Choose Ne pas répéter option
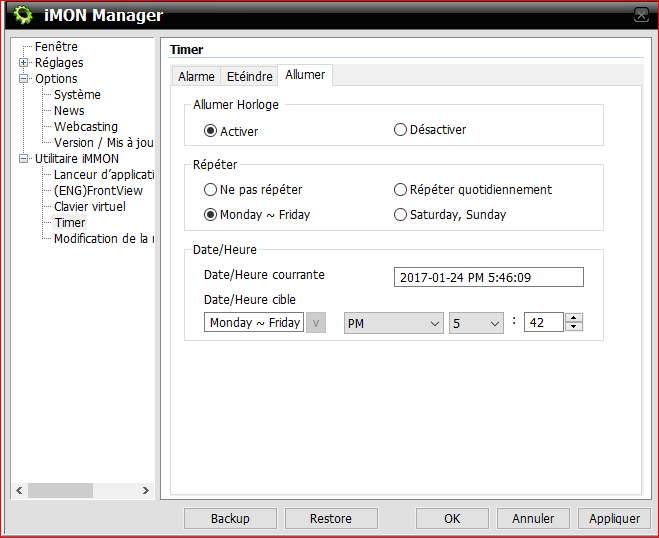659x538 pixels. point(210,190)
